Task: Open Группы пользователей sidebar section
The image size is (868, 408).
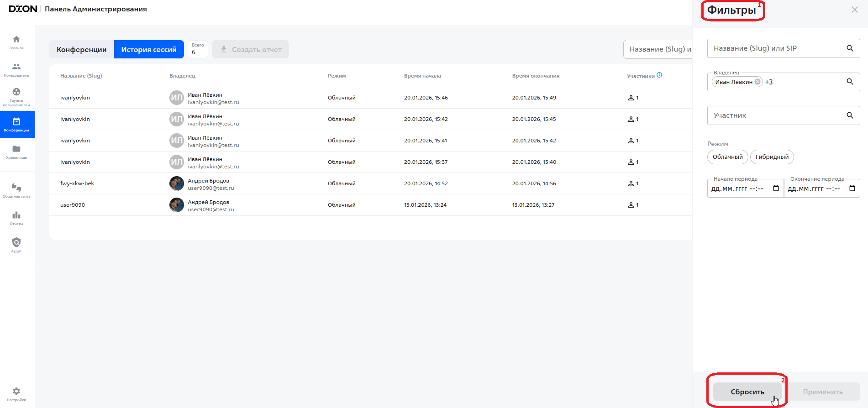Action: point(16,97)
